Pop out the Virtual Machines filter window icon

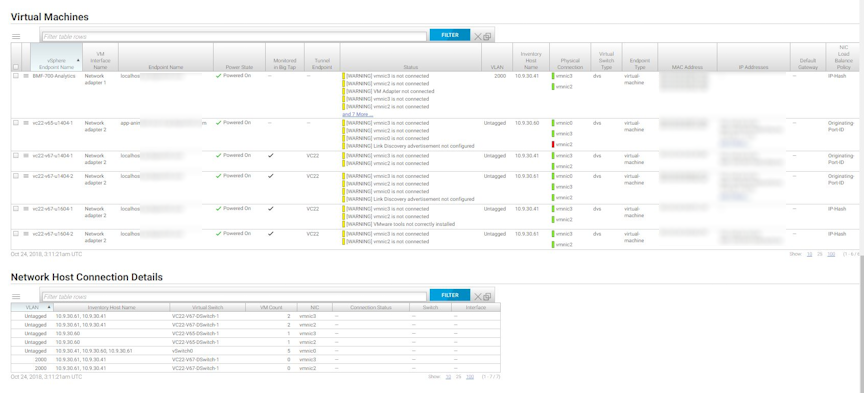487,37
